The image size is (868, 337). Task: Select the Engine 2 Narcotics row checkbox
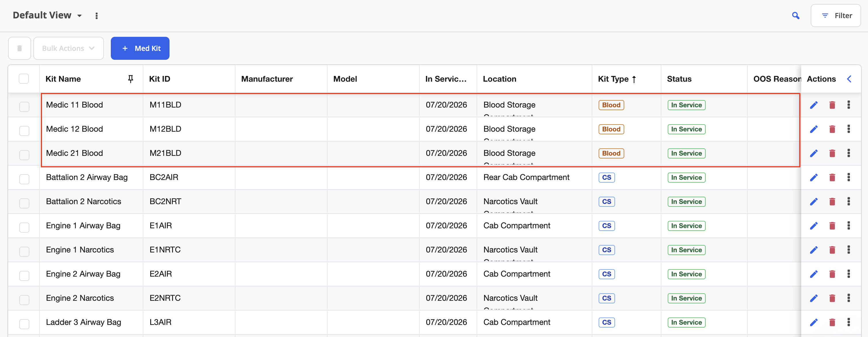[x=24, y=300]
